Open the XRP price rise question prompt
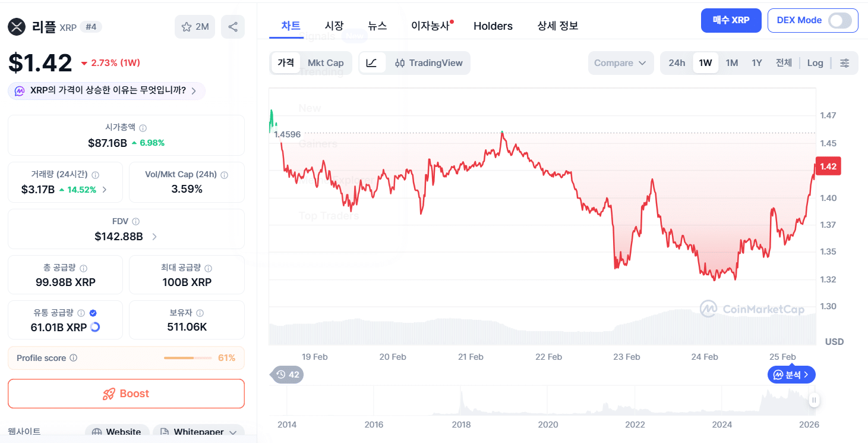Screen dimensions: 868x443 [x=107, y=91]
